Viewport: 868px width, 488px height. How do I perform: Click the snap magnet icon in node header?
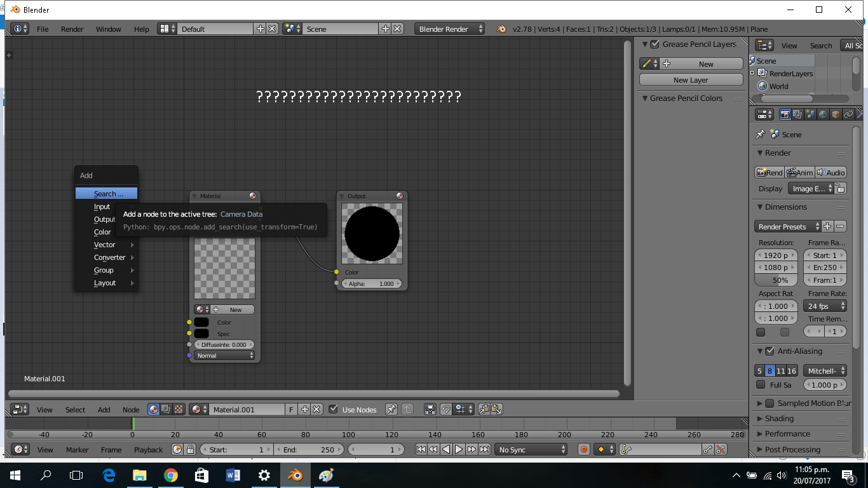(x=446, y=410)
